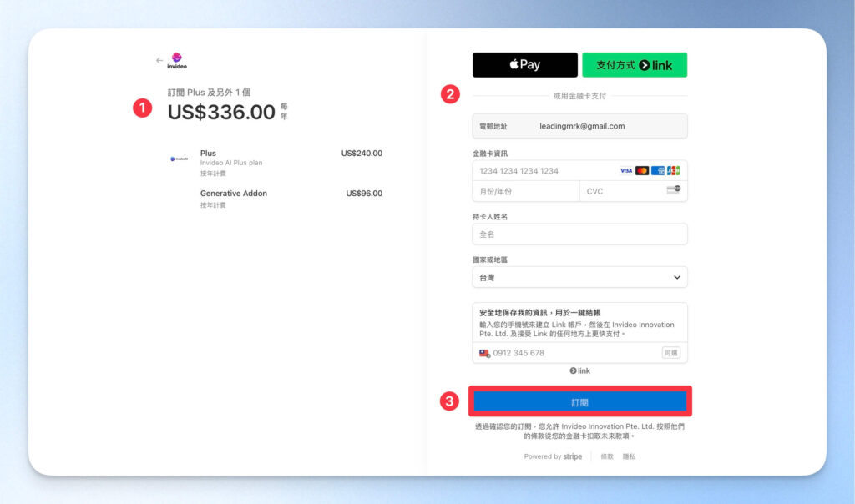The height and width of the screenshot is (504, 855).
Task: Click the CVC card hint icon
Action: [674, 189]
